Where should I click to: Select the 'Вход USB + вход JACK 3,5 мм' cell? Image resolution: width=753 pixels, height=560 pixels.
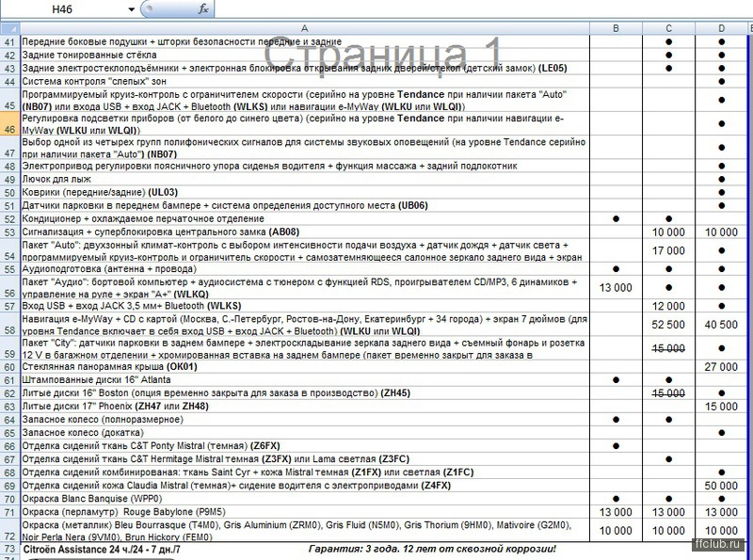coord(305,306)
